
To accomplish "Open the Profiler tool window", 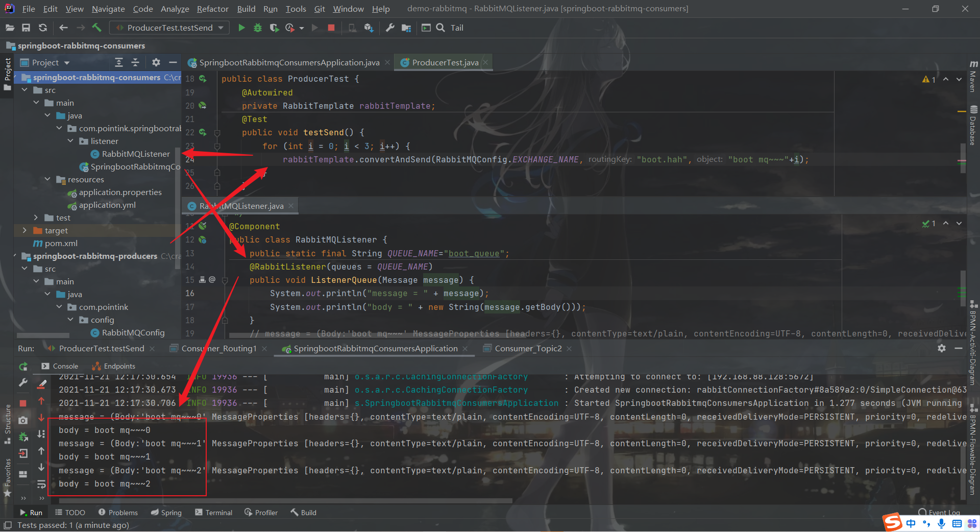I will (x=261, y=513).
